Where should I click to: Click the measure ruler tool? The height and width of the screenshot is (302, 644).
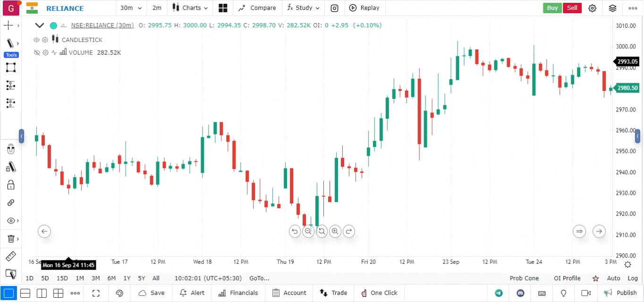coord(10,256)
